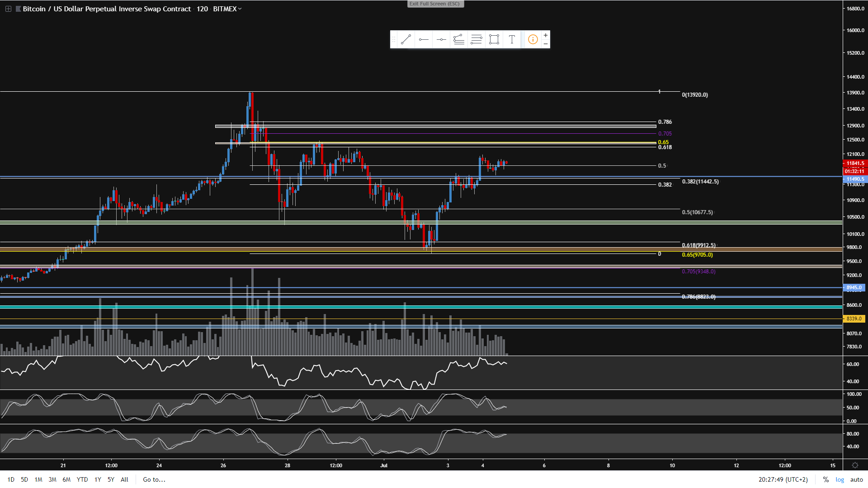
Task: Select the Horizontal Line tool
Action: (441, 40)
